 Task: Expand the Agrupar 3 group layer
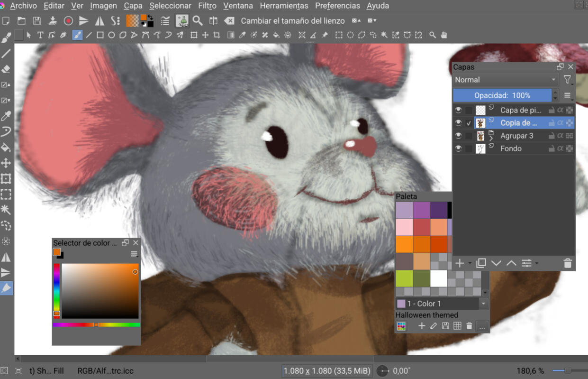(491, 139)
